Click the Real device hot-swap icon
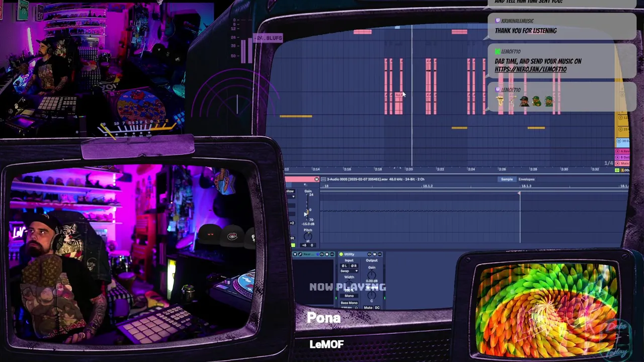The height and width of the screenshot is (362, 644). [x=321, y=254]
